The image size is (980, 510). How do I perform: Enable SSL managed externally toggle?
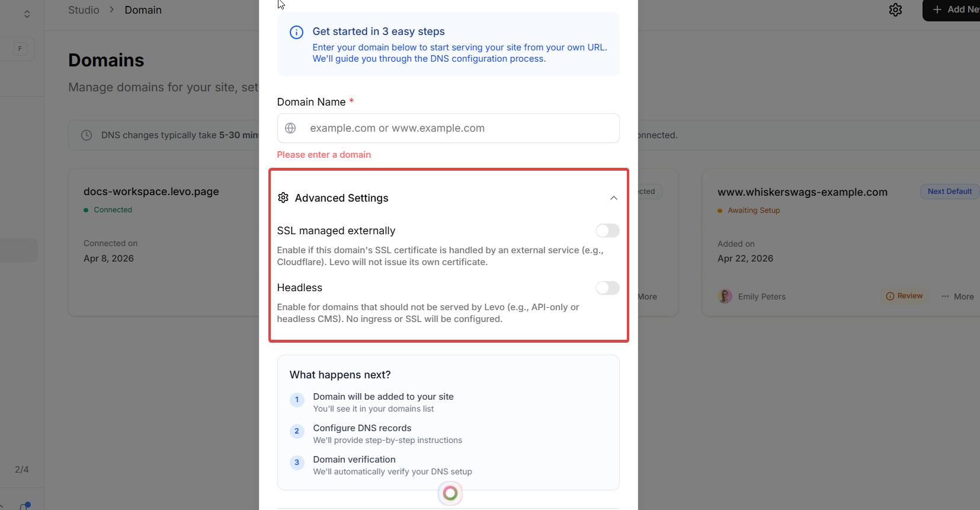coord(607,231)
